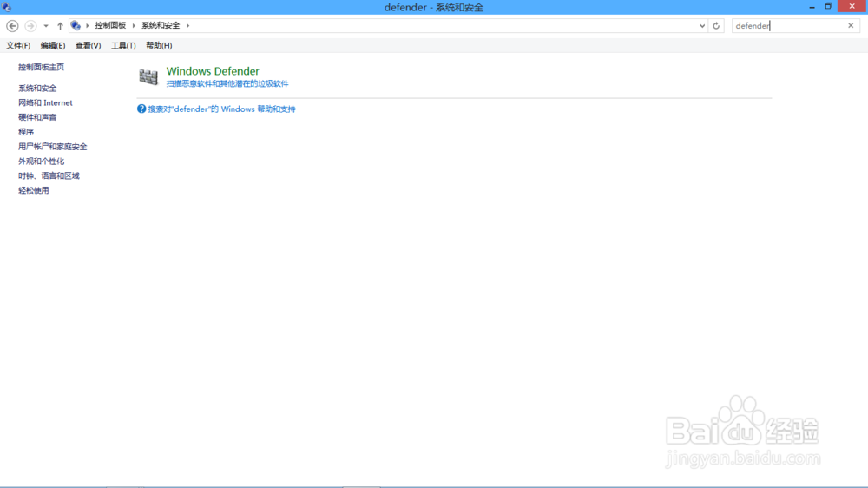Open 搜索对"defender"的 Windows 帮助和支持 link

click(x=221, y=109)
